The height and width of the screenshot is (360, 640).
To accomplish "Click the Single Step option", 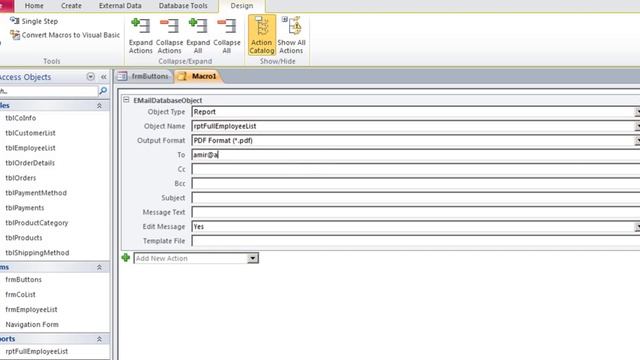I will 34,21.
